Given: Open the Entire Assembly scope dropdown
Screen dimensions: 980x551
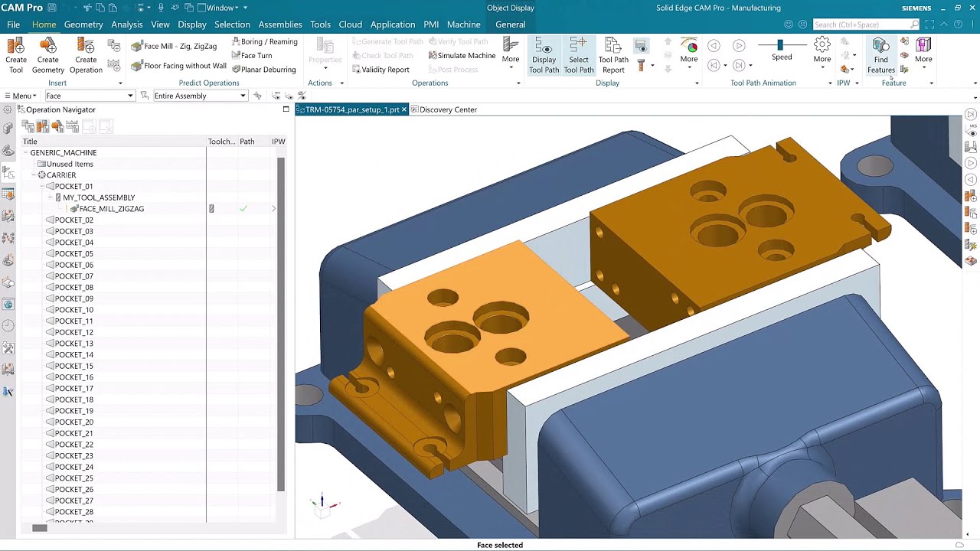Looking at the screenshot, I should 243,96.
